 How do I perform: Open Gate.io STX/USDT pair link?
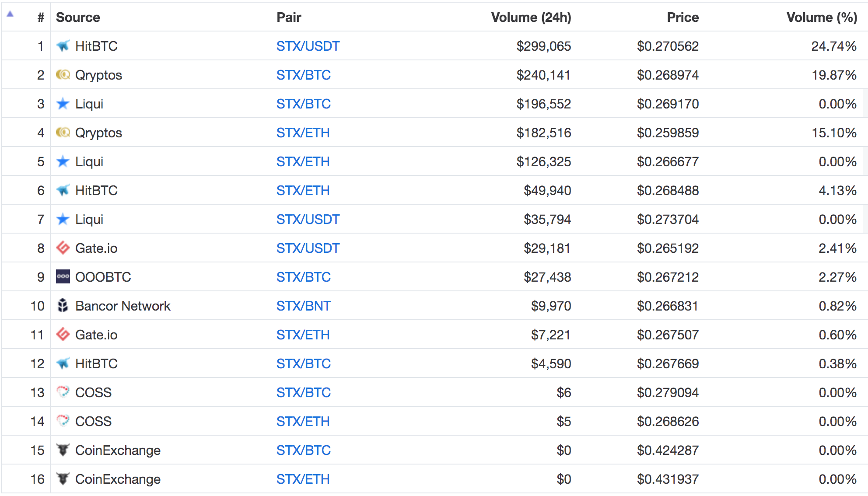tap(308, 248)
